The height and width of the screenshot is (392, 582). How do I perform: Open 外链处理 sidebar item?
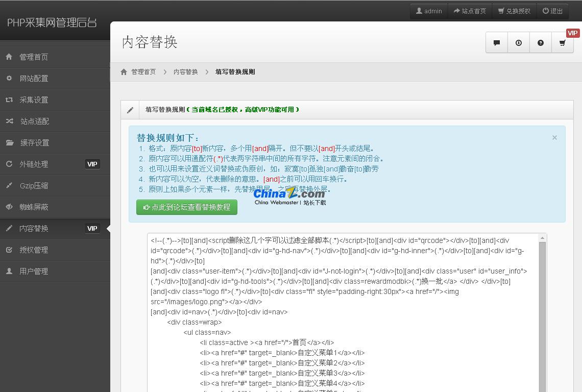[55, 164]
